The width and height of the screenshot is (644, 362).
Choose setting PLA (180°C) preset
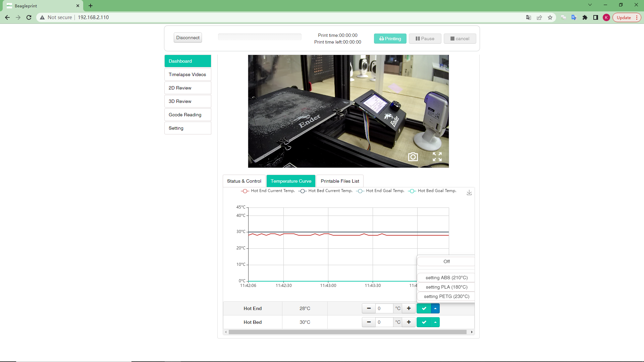[x=446, y=287]
